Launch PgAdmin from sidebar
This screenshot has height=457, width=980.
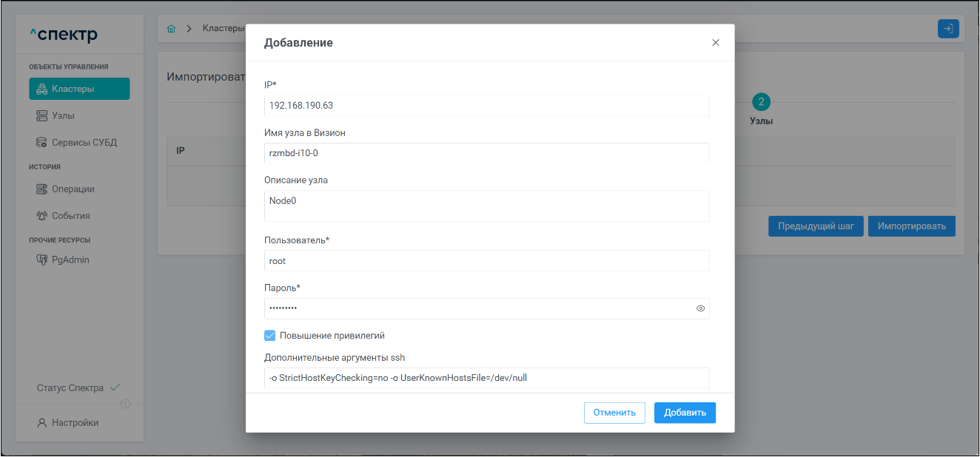(x=70, y=260)
